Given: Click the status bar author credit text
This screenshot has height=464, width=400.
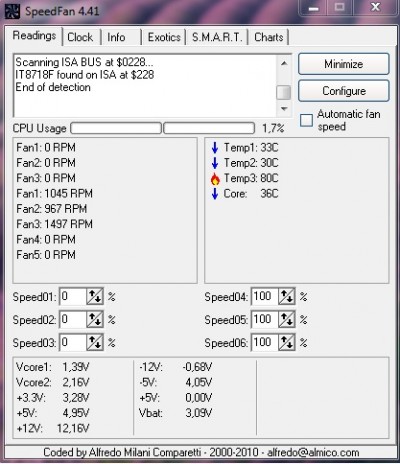Looking at the screenshot, I should pos(201,452).
